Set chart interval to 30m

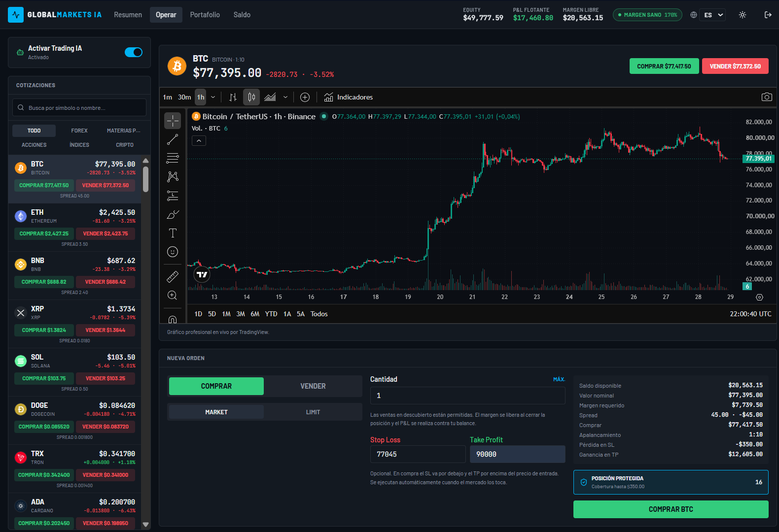(184, 97)
